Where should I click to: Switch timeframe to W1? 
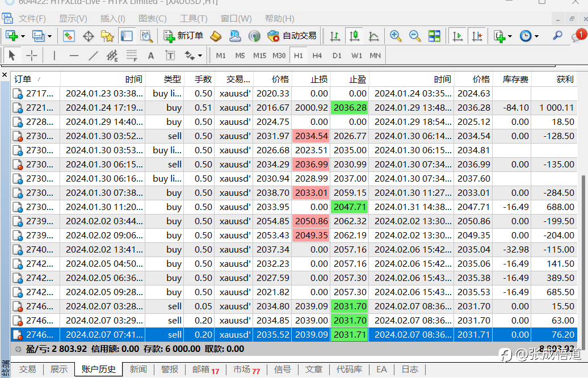tap(356, 56)
